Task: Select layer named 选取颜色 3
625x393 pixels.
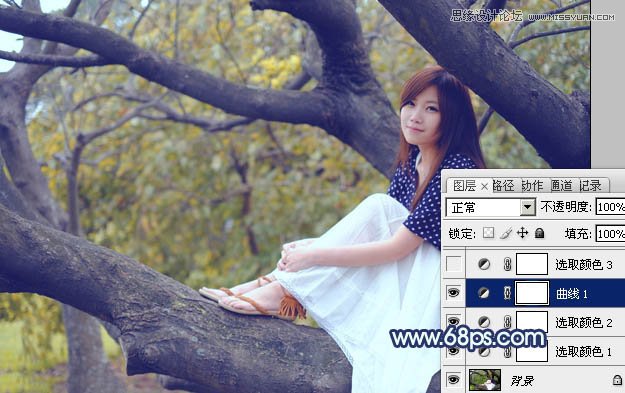Action: click(x=584, y=264)
